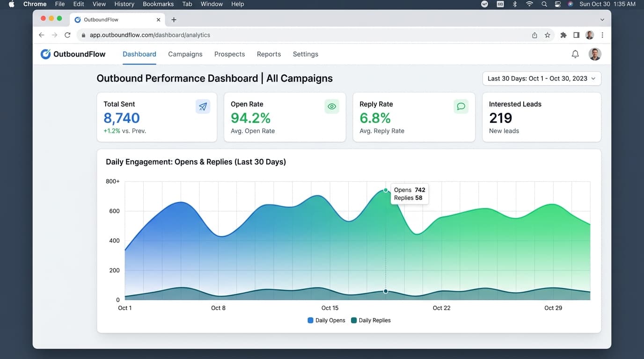The image size is (644, 359).
Task: Open the Bookmarks menu in menu bar
Action: point(158,4)
